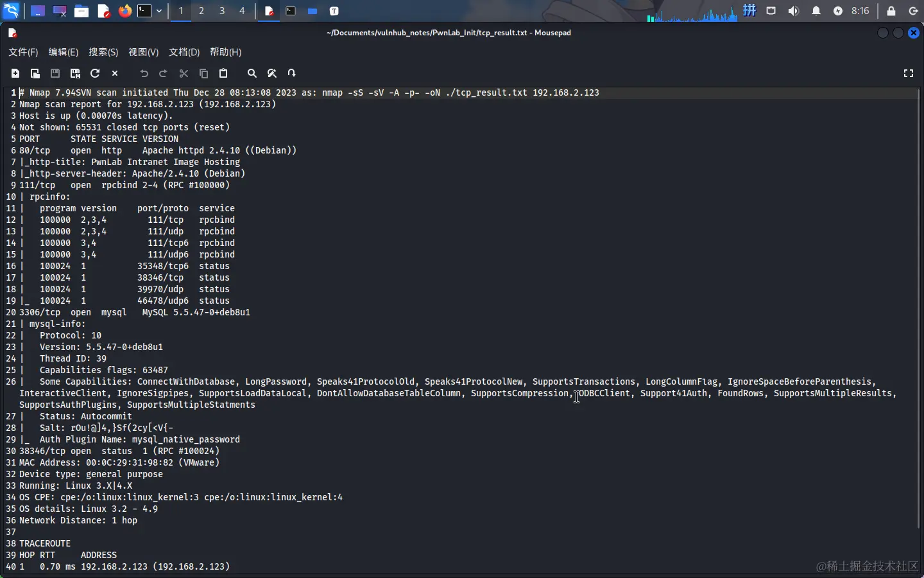This screenshot has width=924, height=578.
Task: Launch the terminal emulator from panel
Action: [145, 11]
